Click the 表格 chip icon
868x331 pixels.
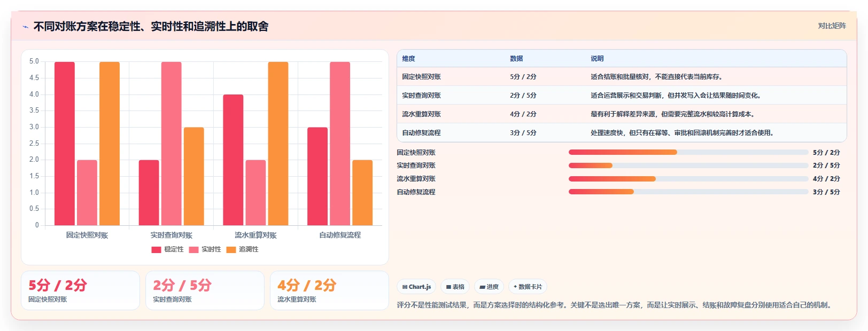[x=448, y=287]
